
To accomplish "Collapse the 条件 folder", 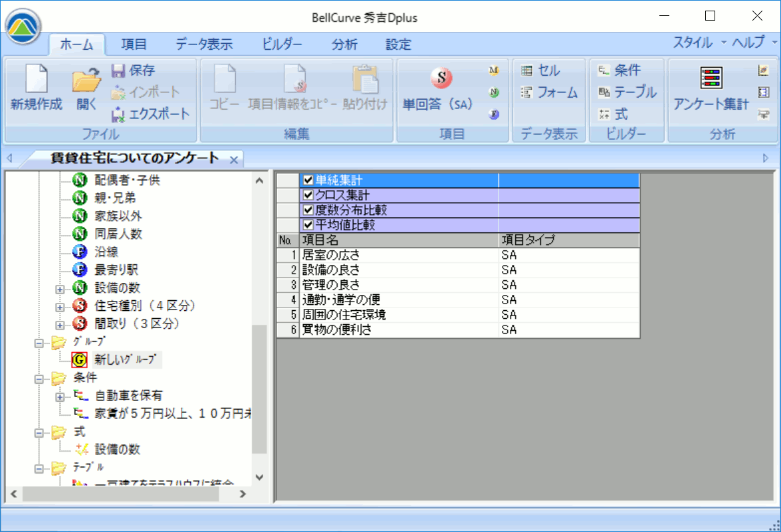I will coord(39,379).
